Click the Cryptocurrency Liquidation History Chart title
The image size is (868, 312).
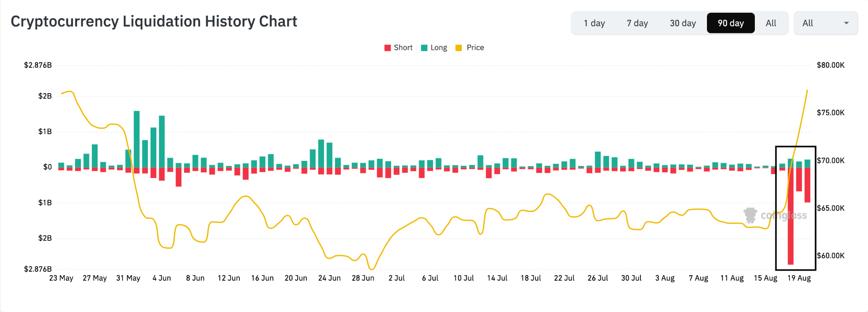point(154,22)
